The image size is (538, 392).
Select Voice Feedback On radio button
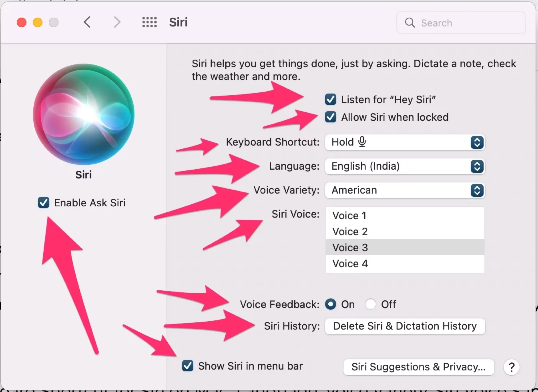click(330, 304)
